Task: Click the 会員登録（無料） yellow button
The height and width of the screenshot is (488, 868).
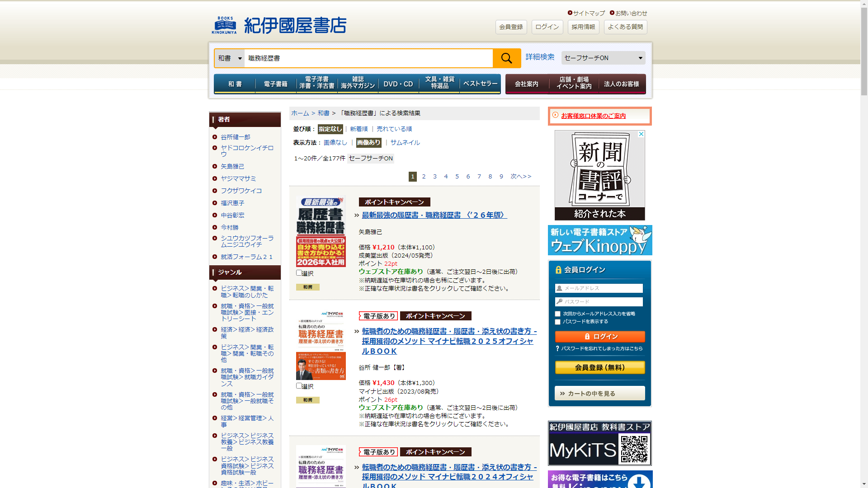Action: (x=600, y=368)
